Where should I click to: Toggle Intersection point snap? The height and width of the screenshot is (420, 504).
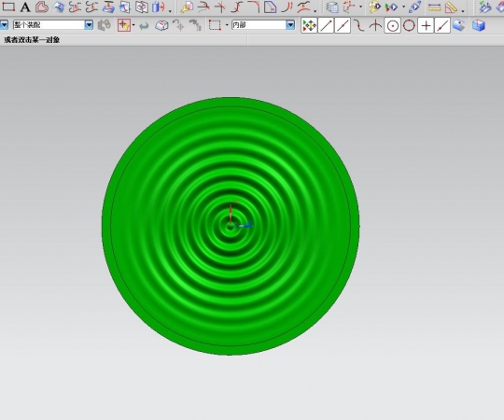(x=375, y=26)
